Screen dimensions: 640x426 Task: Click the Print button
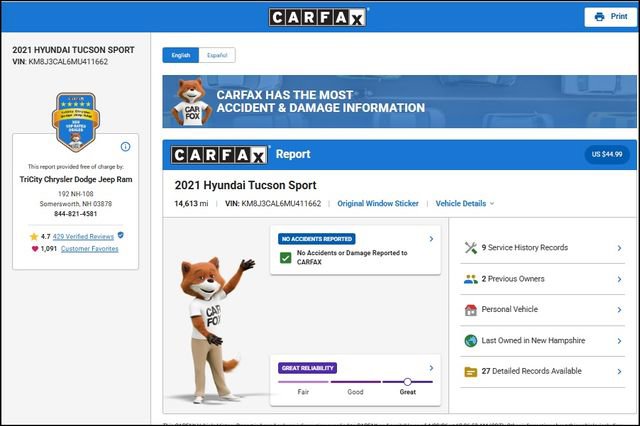coord(611,17)
